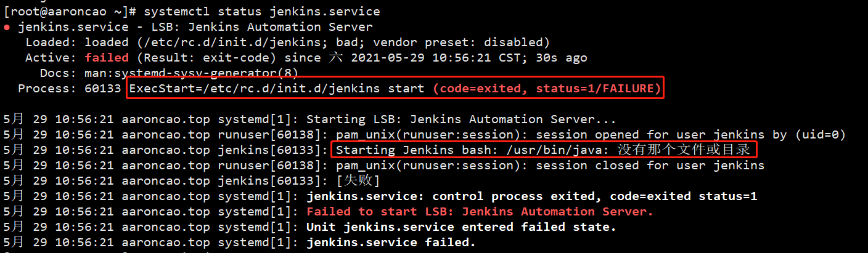This screenshot has width=868, height=253.
Task: Click the shell prompt [root@aaroncao ~]#
Action: pos(74,12)
